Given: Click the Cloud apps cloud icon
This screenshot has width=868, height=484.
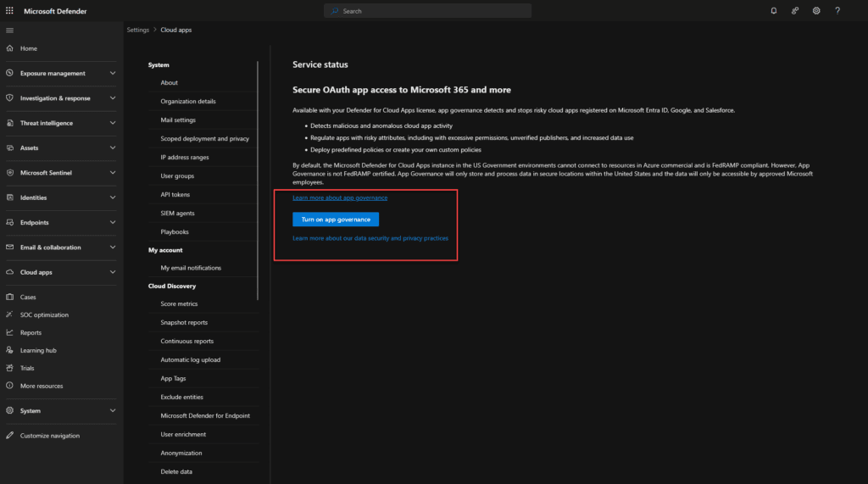Looking at the screenshot, I should coord(9,272).
